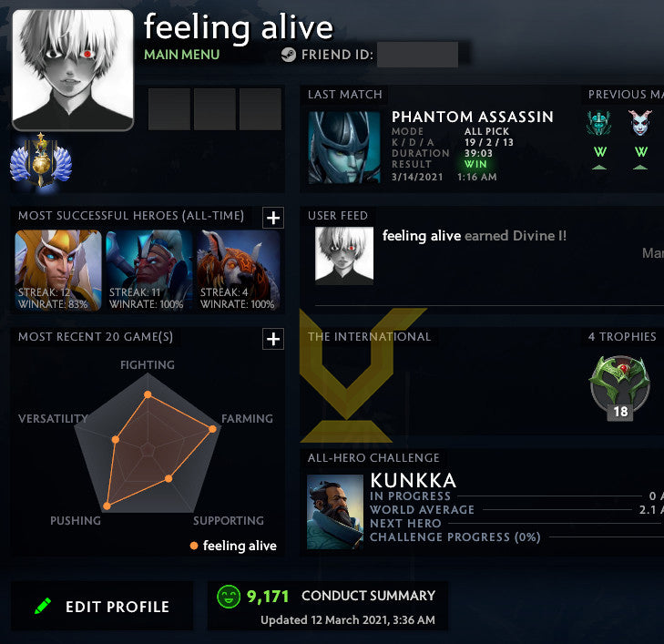
Task: Select second previous match hero icon
Action: (x=639, y=123)
